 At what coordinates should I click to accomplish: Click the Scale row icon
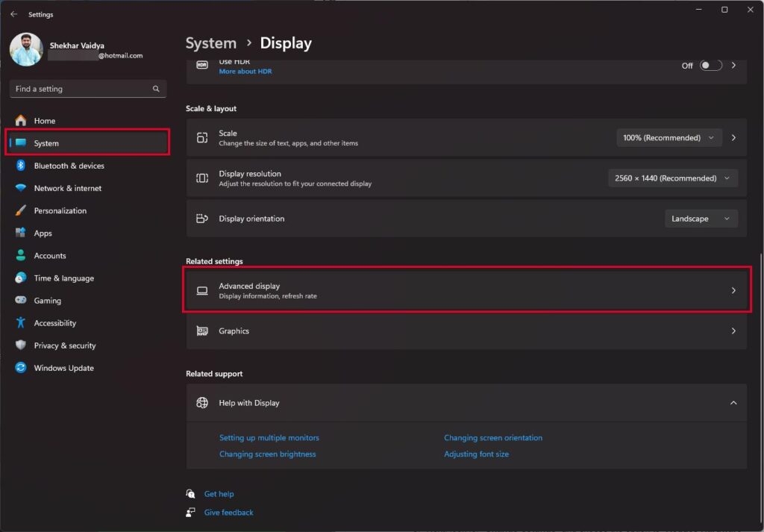coord(202,138)
